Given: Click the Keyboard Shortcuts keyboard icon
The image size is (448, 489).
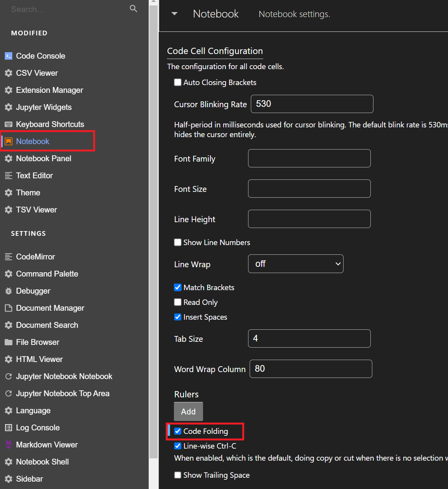Looking at the screenshot, I should pyautogui.click(x=9, y=124).
